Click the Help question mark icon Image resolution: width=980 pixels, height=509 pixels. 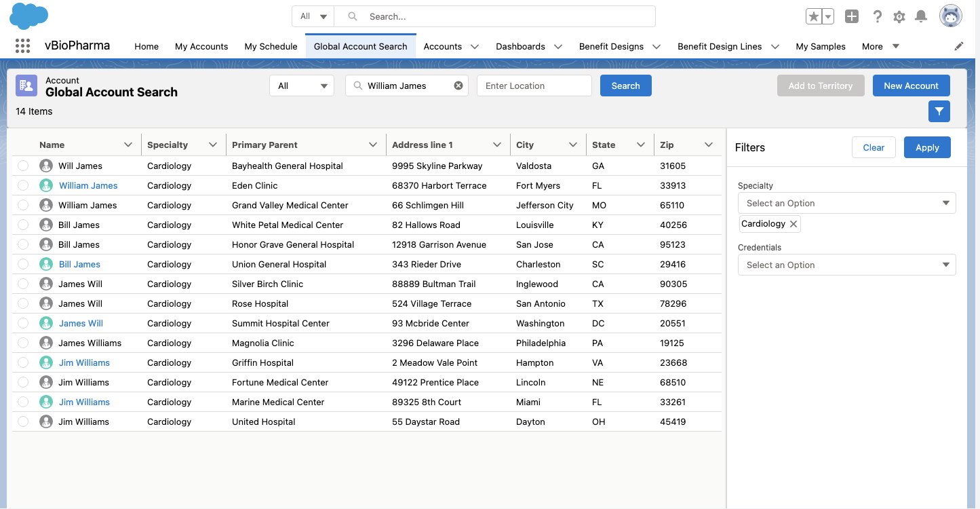pyautogui.click(x=877, y=17)
